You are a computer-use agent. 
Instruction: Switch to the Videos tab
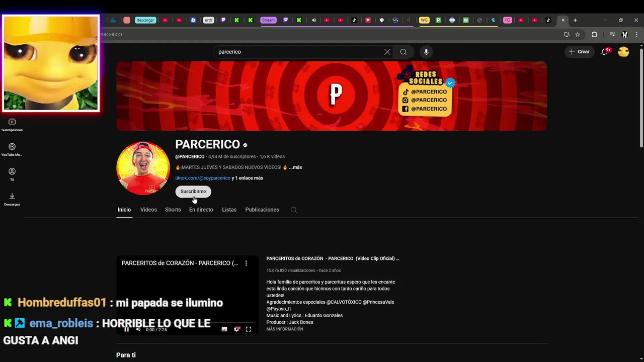148,210
